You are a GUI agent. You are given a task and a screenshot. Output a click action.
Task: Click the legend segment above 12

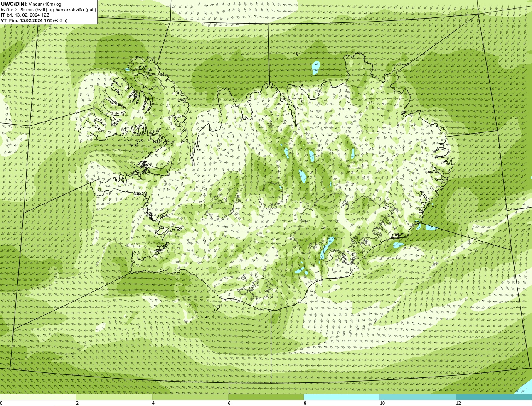[494, 397]
